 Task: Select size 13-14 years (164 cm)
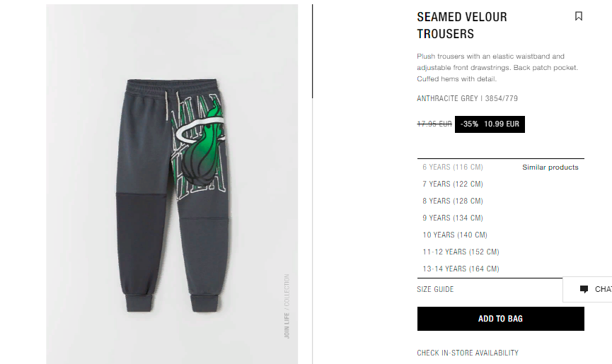pos(461,269)
